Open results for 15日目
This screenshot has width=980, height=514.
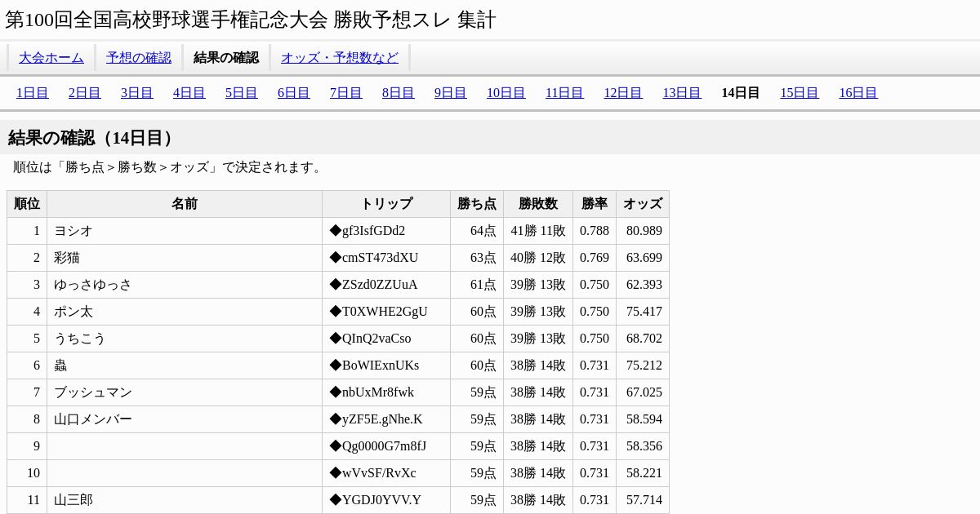point(800,92)
